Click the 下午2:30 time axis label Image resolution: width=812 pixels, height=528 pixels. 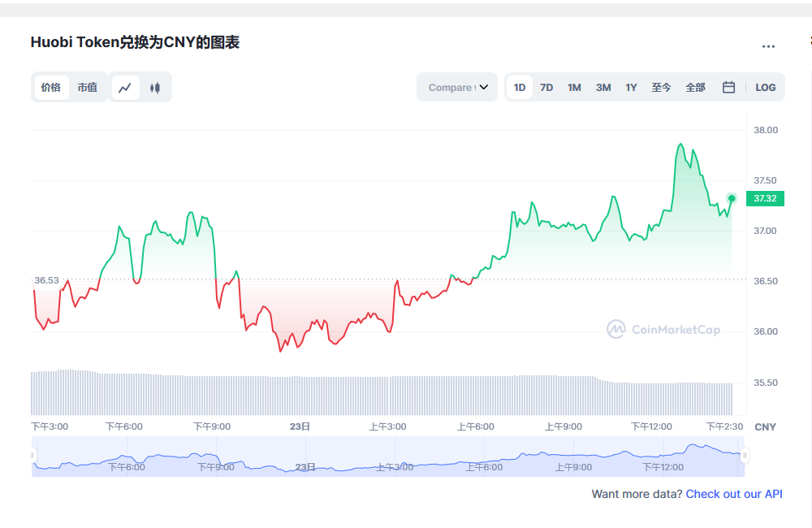(x=724, y=426)
